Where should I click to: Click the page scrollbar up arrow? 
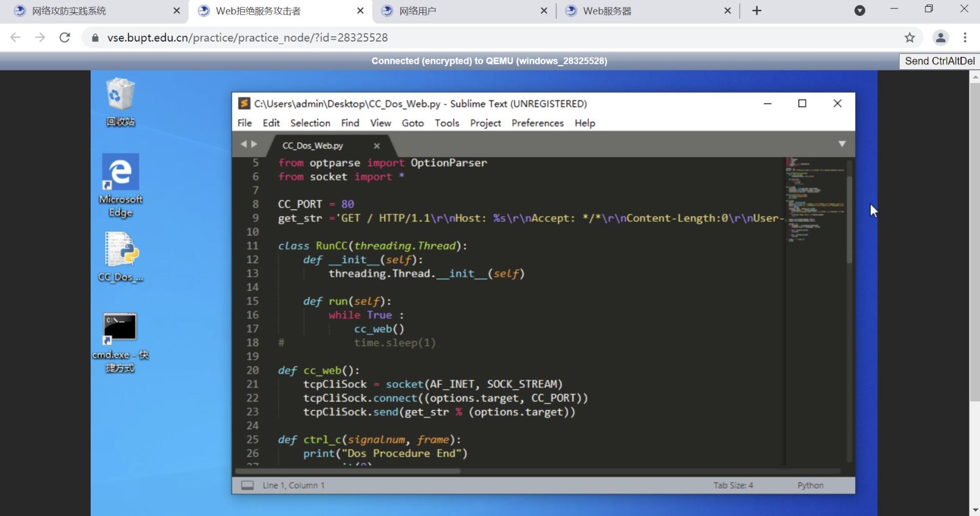click(x=975, y=77)
